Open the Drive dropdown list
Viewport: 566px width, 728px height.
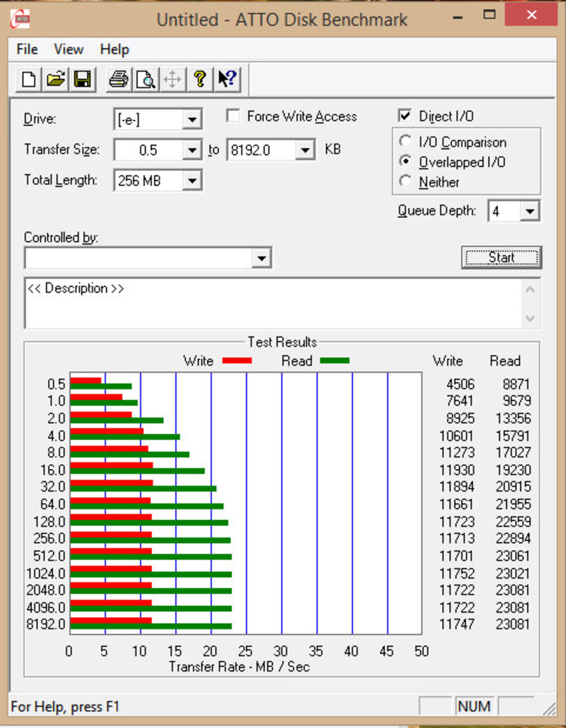(x=192, y=119)
